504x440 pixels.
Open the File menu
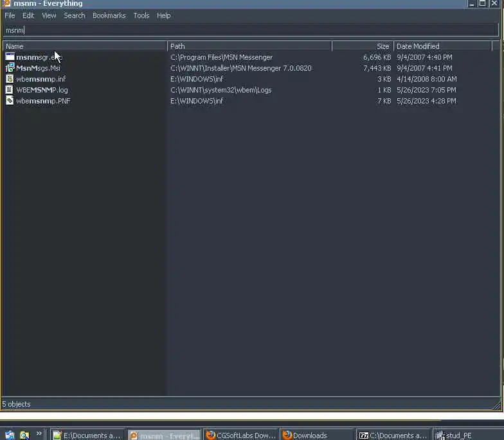tap(10, 15)
